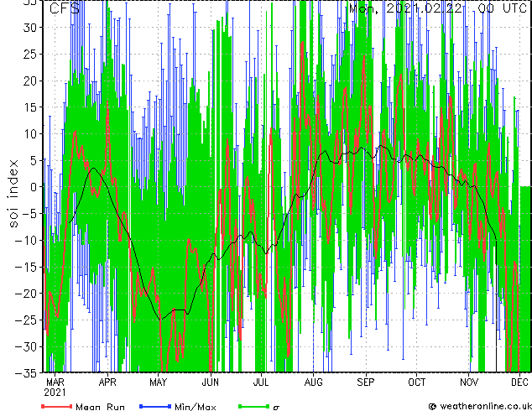Click the JUN x-axis label

click(x=211, y=382)
